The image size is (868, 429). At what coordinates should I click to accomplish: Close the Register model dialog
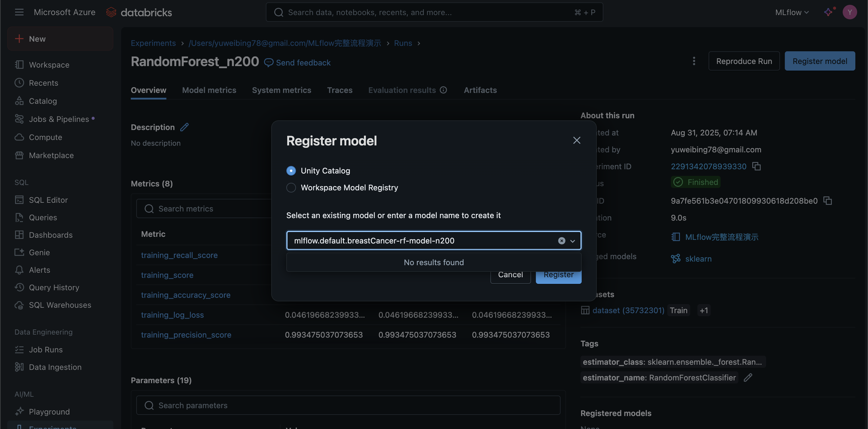pos(577,140)
